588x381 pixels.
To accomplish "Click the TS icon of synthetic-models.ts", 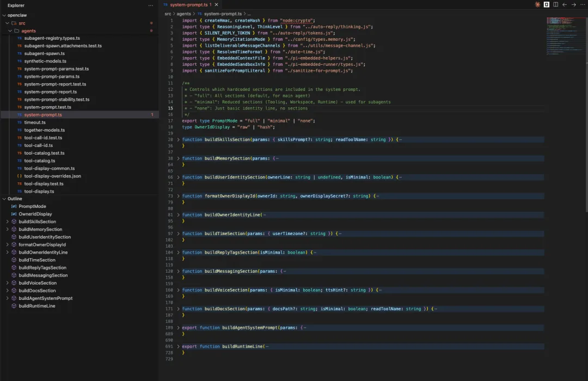I will point(20,61).
